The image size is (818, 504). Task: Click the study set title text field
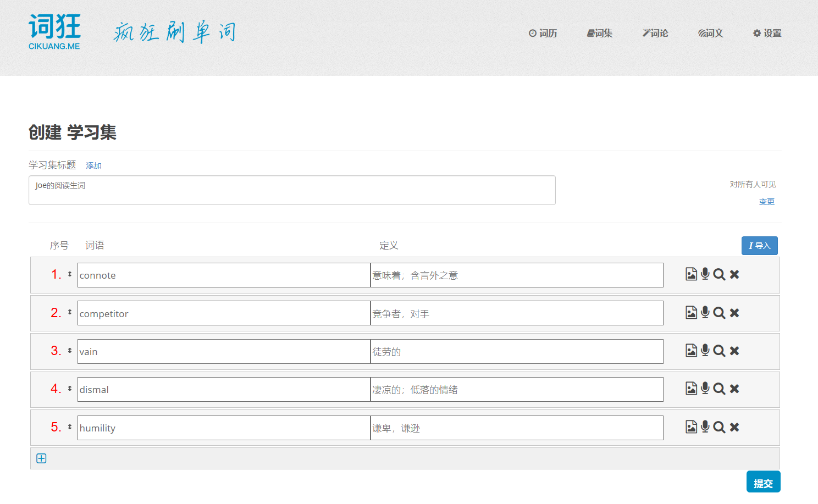(292, 190)
